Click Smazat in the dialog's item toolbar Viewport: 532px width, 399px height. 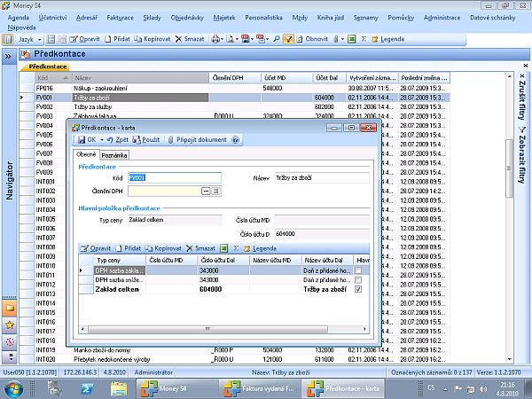pos(200,248)
